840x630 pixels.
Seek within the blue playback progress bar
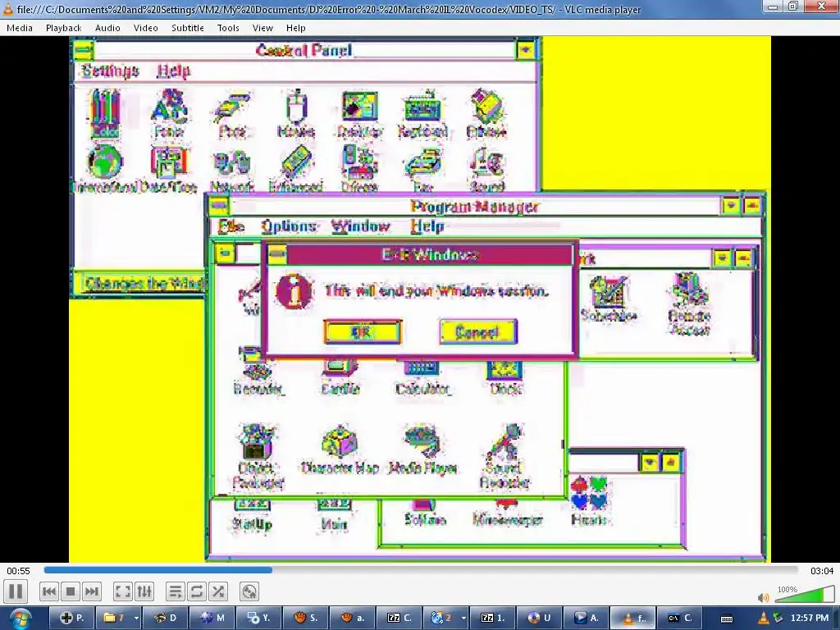click(x=421, y=570)
